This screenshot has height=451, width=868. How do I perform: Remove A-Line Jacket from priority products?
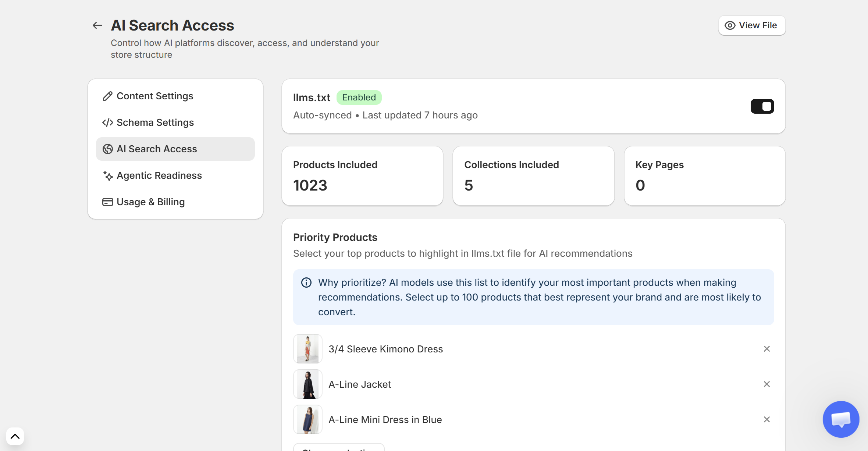(766, 384)
